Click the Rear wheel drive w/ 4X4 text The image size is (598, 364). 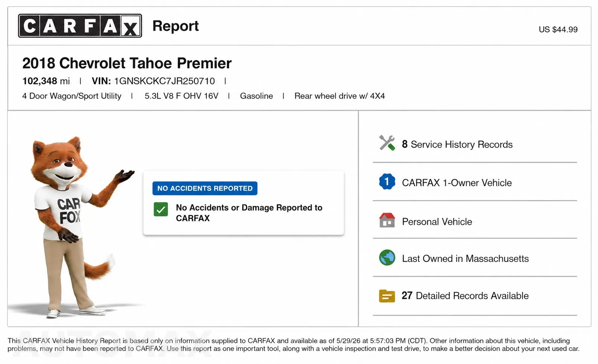(340, 96)
